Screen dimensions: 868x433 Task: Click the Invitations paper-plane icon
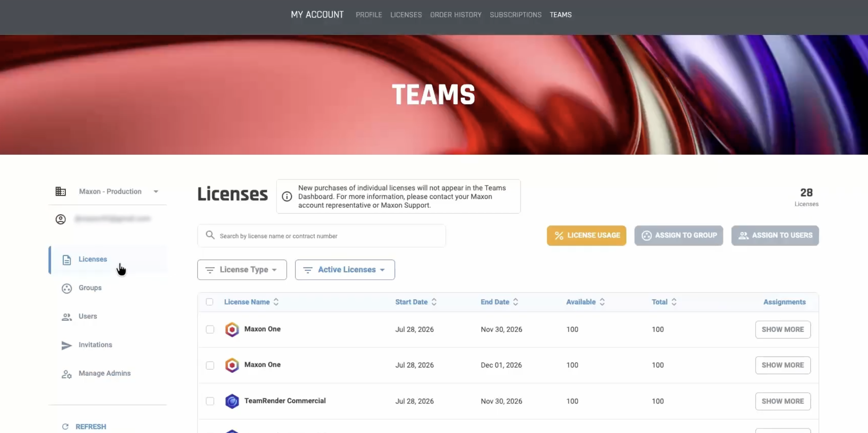pos(67,345)
